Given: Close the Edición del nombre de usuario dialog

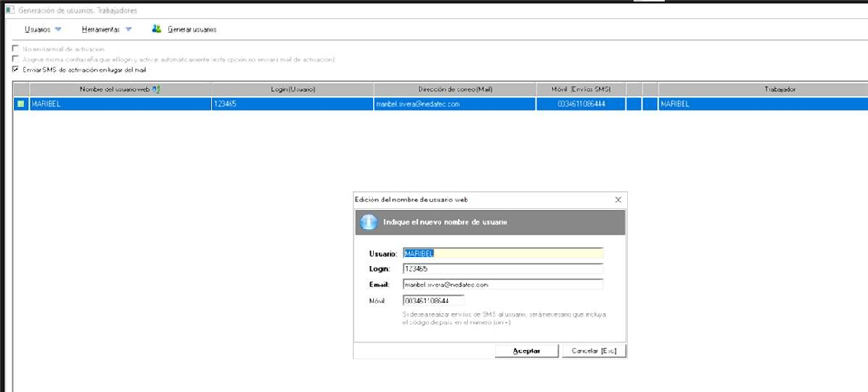Looking at the screenshot, I should [x=618, y=199].
